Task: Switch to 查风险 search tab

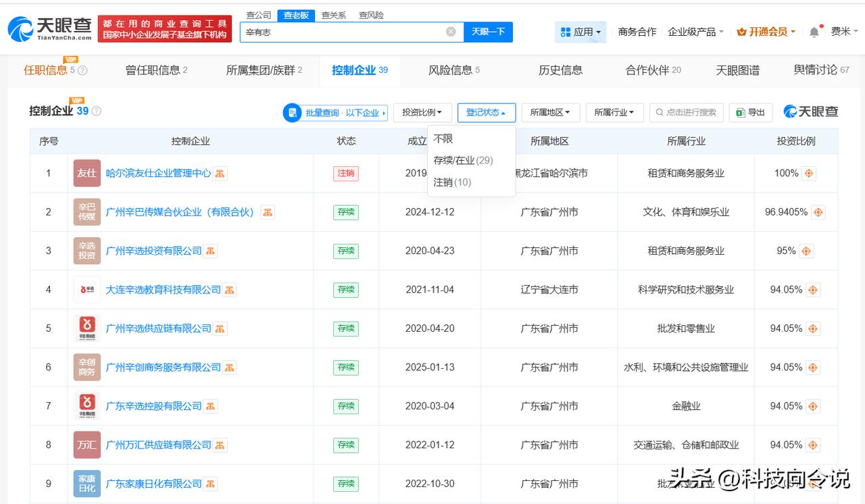Action: [371, 16]
